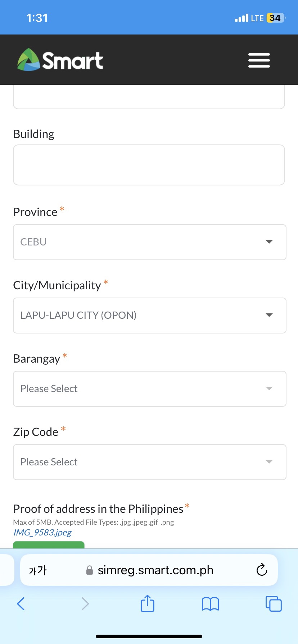
Task: Tap the partially visible field above Building
Action: tap(149, 97)
